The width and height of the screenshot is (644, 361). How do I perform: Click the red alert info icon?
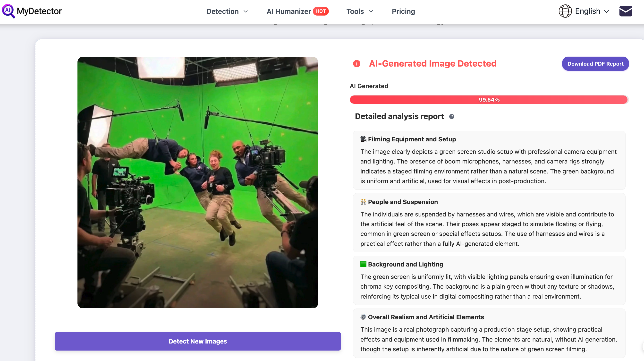(356, 64)
